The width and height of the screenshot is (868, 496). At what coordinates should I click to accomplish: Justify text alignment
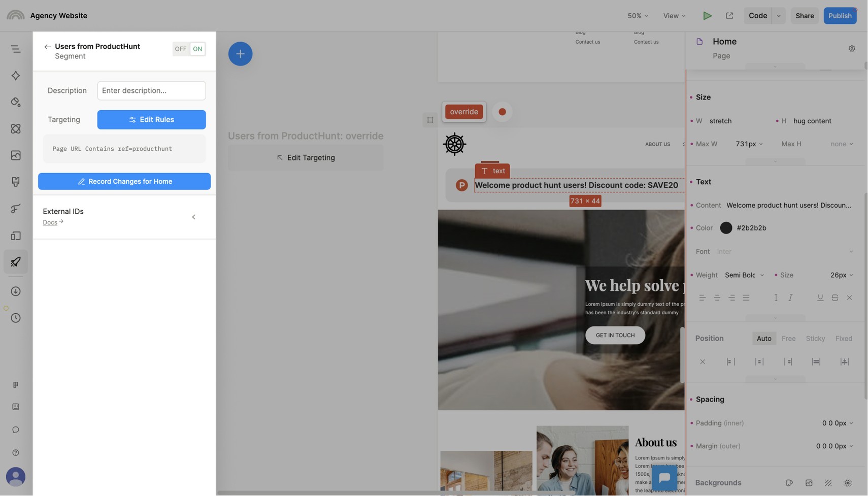click(746, 298)
